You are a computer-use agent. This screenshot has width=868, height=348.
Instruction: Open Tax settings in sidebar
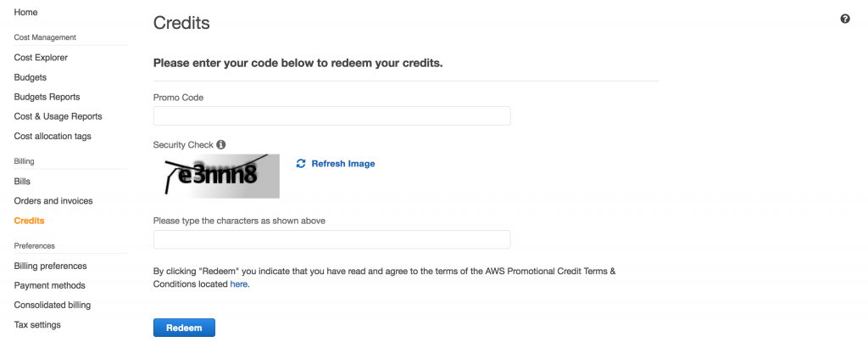(37, 325)
